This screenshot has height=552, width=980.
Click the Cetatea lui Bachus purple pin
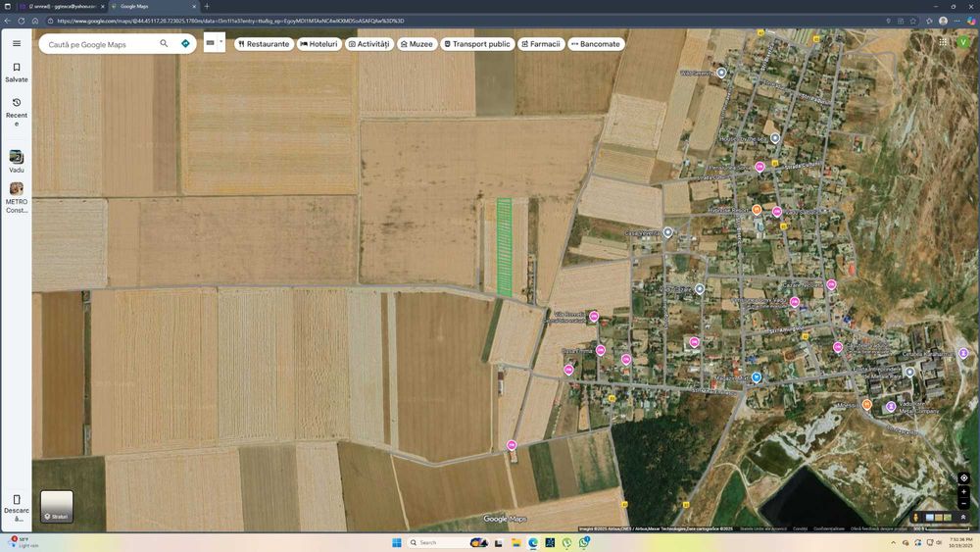pos(963,353)
